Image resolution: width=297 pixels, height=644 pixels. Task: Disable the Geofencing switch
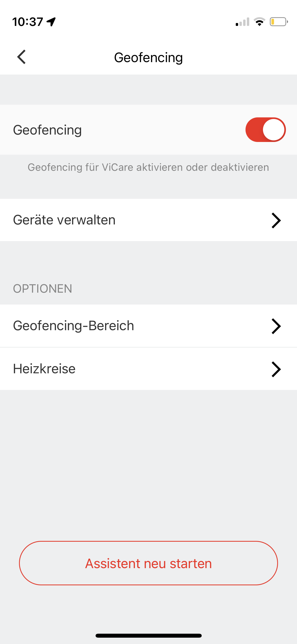coord(266,130)
